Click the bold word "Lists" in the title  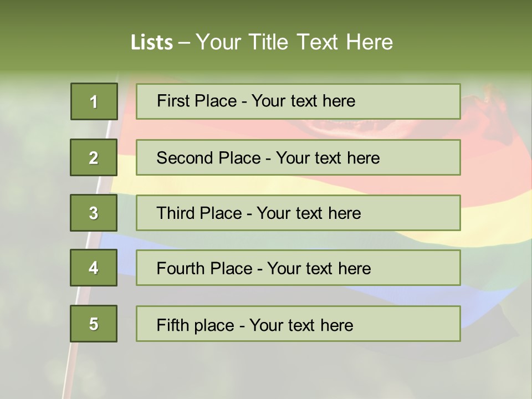(x=151, y=42)
